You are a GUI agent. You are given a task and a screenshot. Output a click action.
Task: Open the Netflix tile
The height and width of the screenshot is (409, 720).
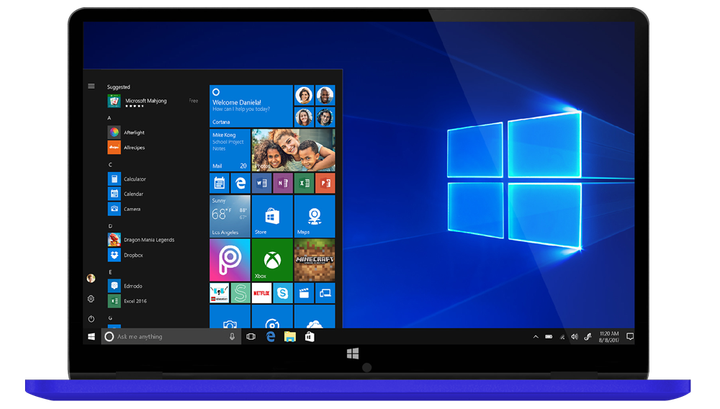pos(262,293)
